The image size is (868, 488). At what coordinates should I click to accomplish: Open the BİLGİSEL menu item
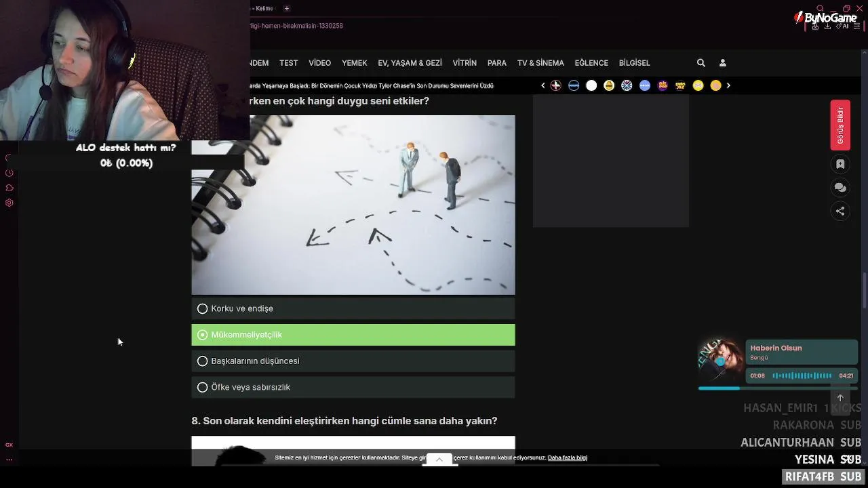(634, 63)
